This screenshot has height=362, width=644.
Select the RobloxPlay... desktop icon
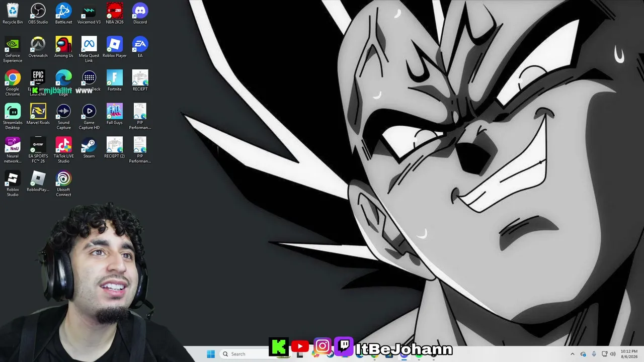tap(38, 182)
